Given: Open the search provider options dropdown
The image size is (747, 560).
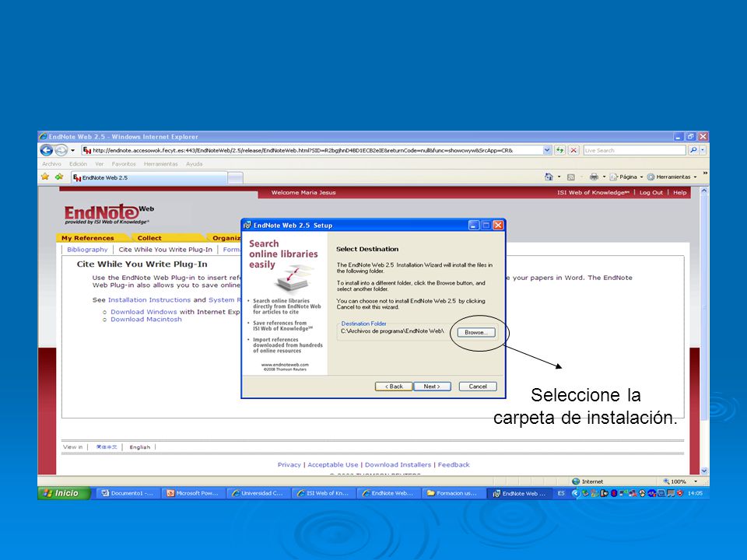Looking at the screenshot, I should coord(703,150).
